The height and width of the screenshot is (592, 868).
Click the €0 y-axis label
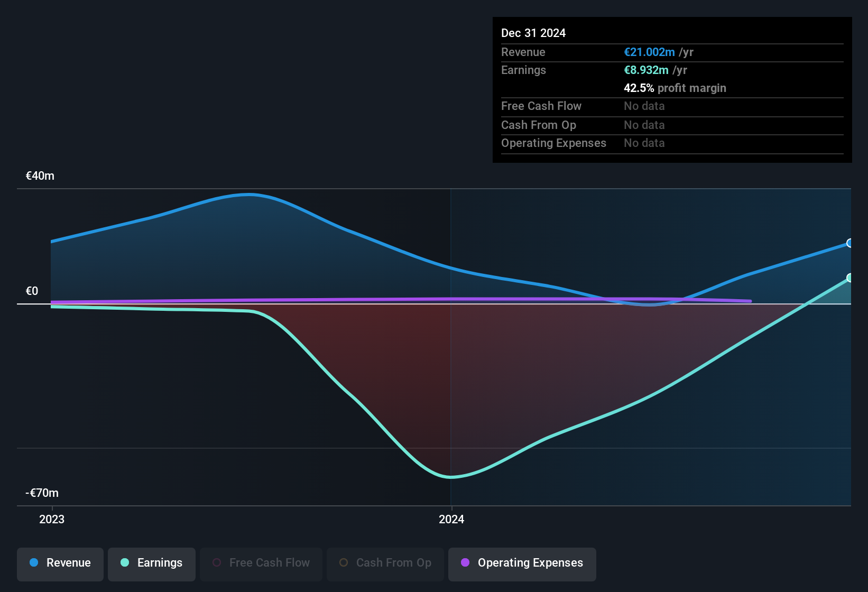(x=32, y=291)
